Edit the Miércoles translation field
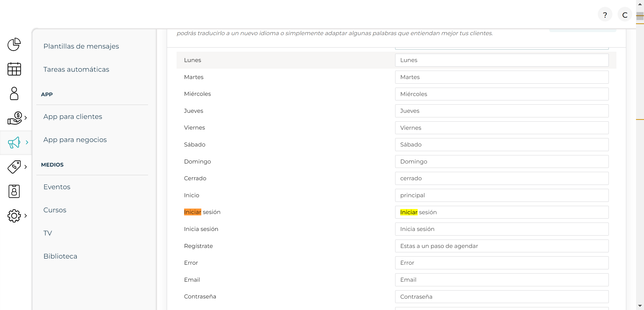 [502, 94]
